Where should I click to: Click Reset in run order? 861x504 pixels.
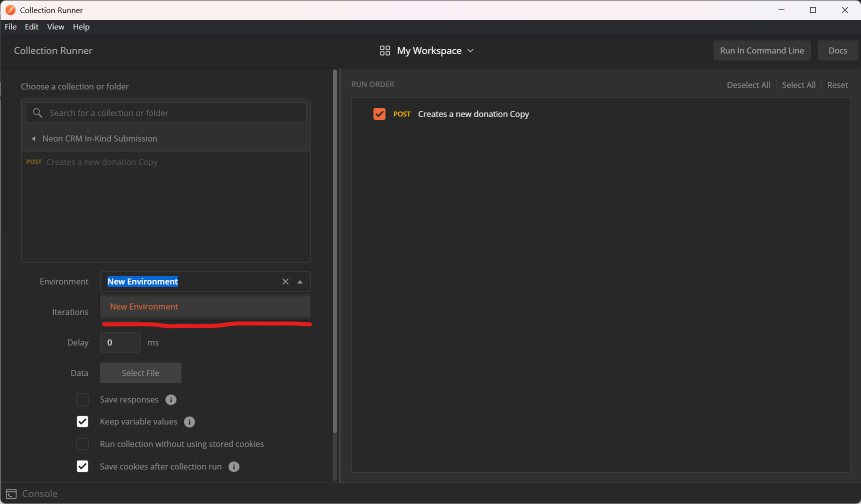pyautogui.click(x=837, y=85)
